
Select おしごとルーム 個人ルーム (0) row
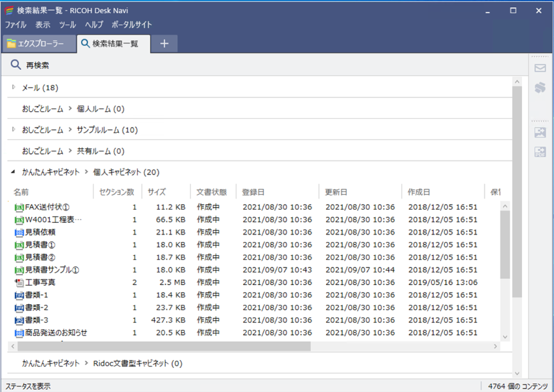[260, 109]
